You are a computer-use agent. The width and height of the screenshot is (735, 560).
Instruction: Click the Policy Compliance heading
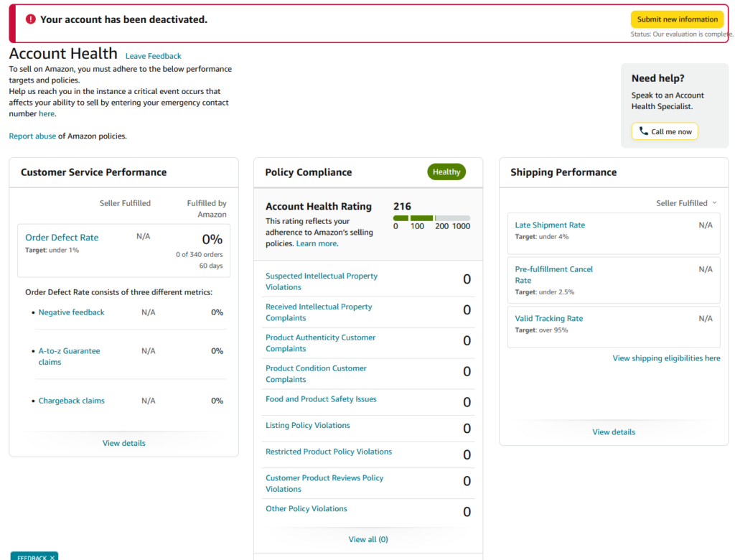(309, 172)
